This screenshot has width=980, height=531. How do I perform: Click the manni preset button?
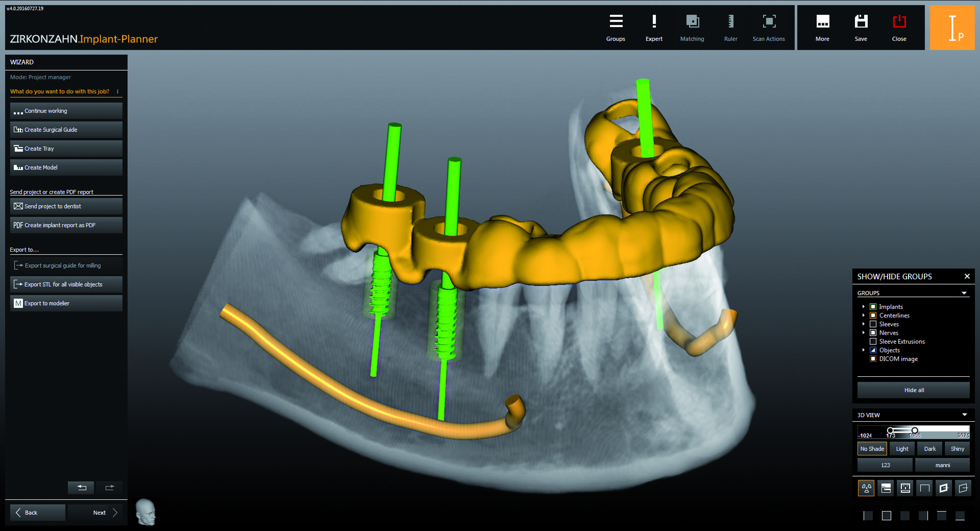pyautogui.click(x=942, y=465)
